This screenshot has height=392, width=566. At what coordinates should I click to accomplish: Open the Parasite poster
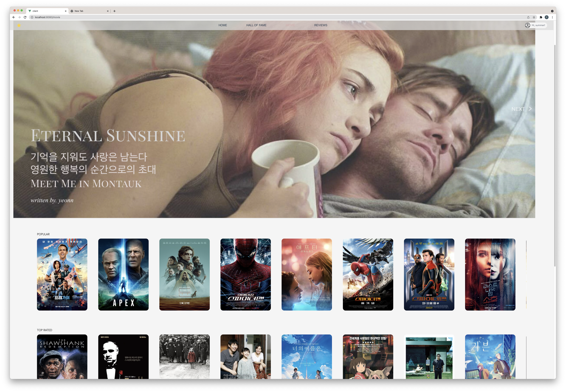(429, 357)
